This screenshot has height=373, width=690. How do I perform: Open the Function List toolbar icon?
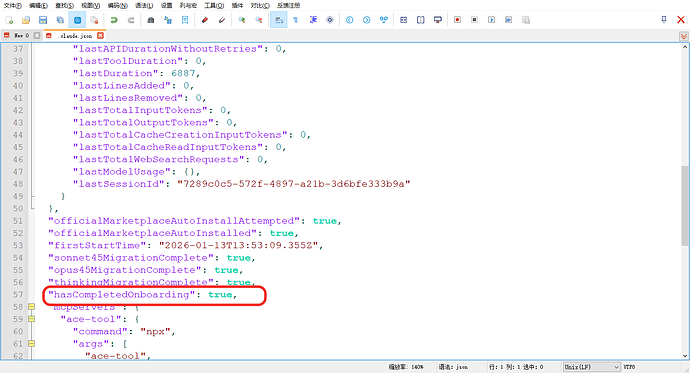421,20
